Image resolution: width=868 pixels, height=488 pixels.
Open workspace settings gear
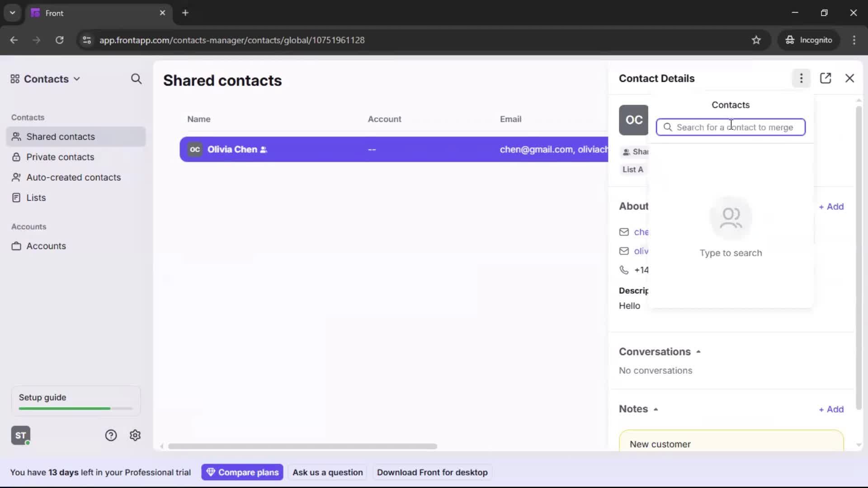click(x=135, y=435)
